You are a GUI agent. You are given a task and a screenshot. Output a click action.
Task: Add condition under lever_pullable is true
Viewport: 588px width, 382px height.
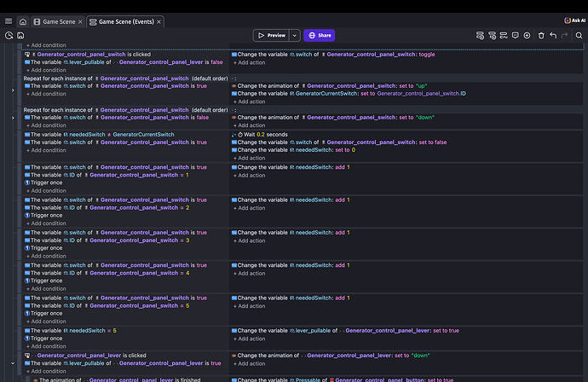[46, 371]
